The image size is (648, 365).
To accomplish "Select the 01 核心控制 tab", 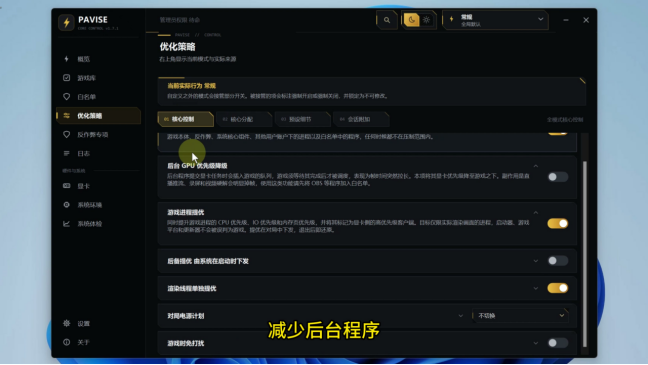I will [186, 119].
